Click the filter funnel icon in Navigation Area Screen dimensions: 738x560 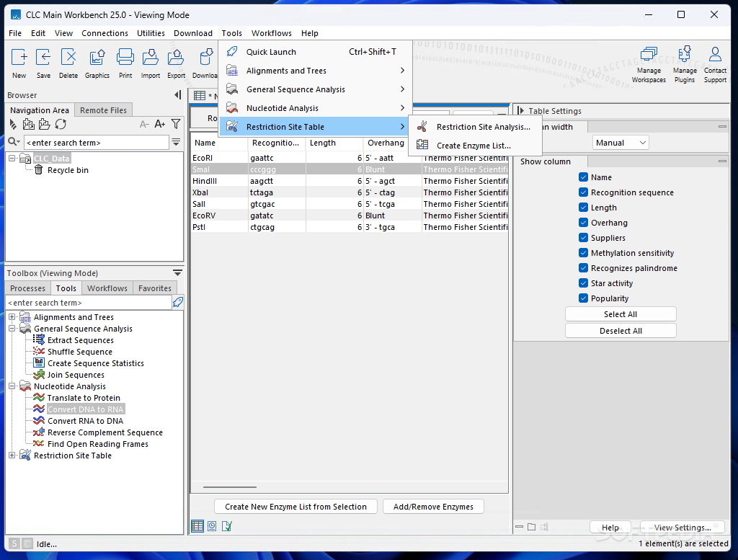coord(176,124)
